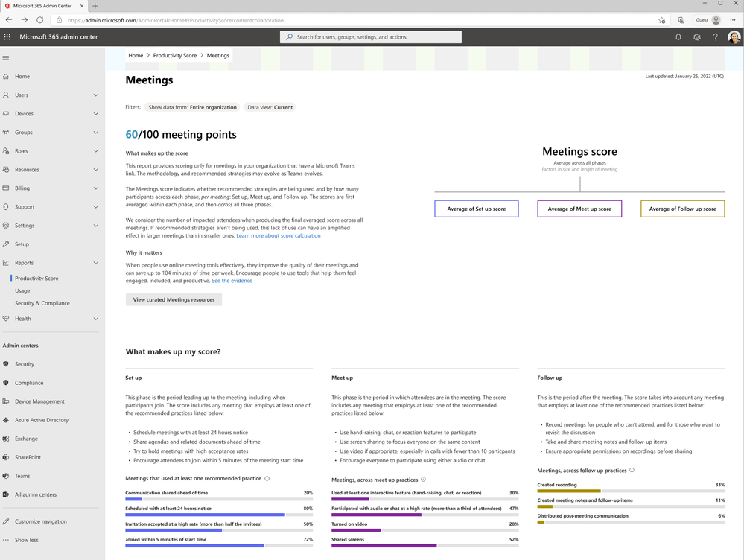Collapse the Reports chevron
744x560 pixels.
click(x=96, y=263)
